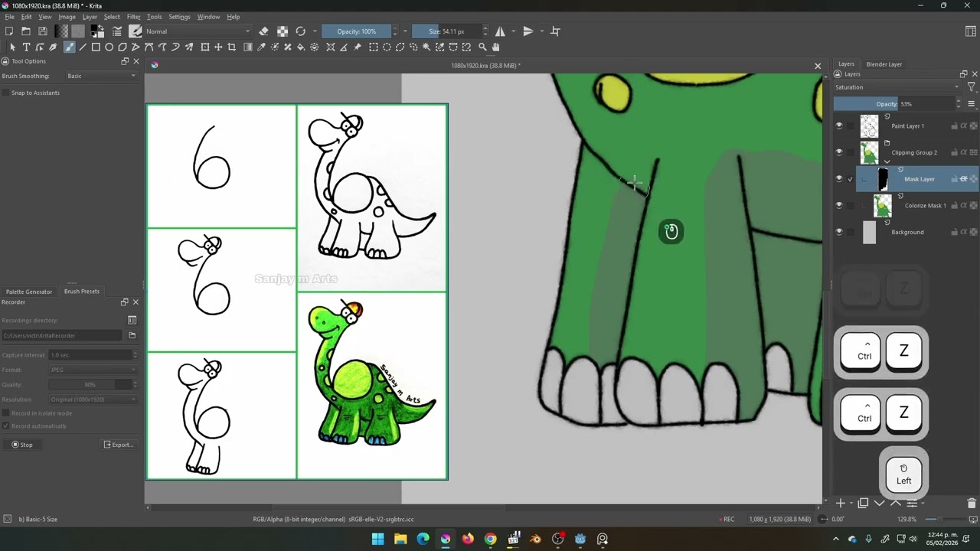Open the recording Format JPEG dropdown
The height and width of the screenshot is (551, 980).
93,370
